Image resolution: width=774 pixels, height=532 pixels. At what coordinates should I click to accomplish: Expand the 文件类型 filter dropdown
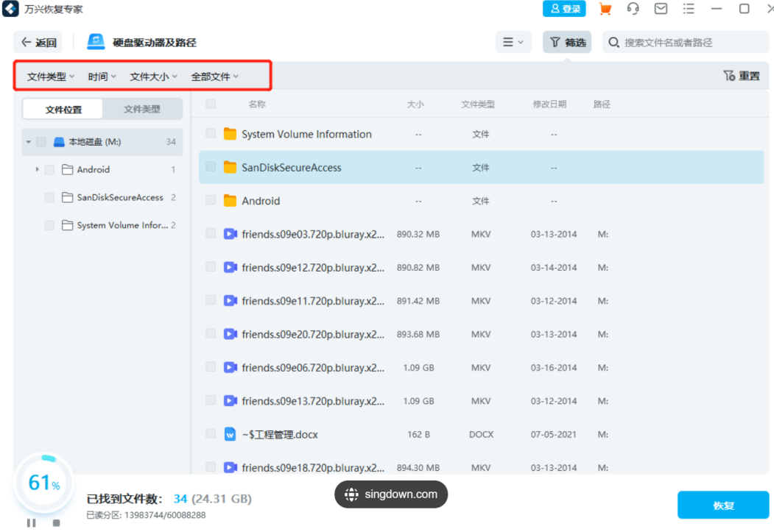coord(51,77)
